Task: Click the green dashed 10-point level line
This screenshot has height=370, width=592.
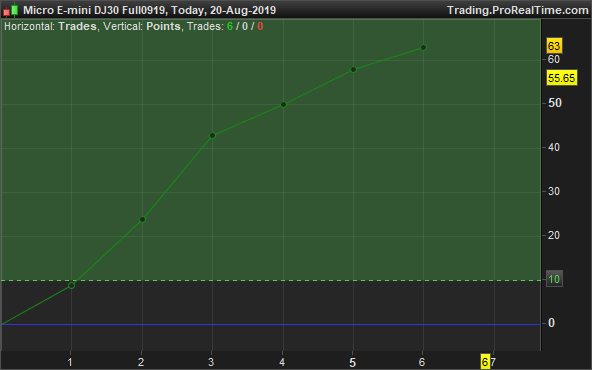Action: [271, 281]
